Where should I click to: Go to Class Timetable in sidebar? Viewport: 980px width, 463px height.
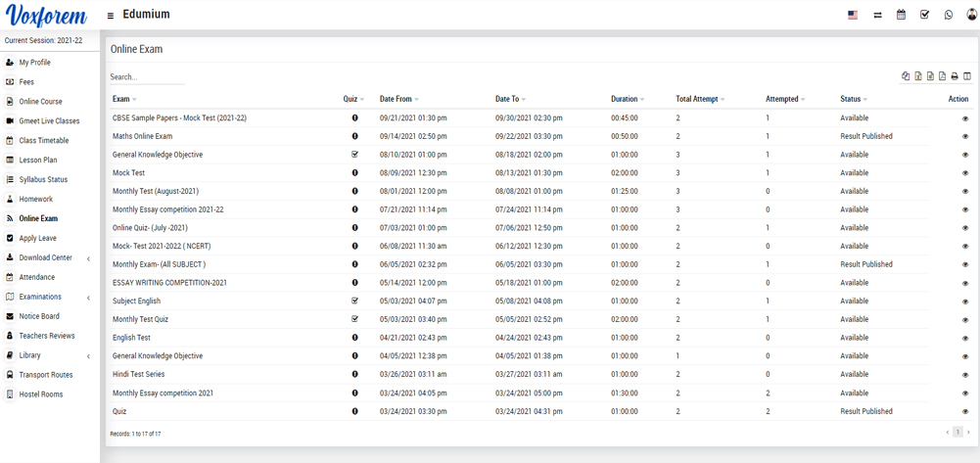click(43, 141)
